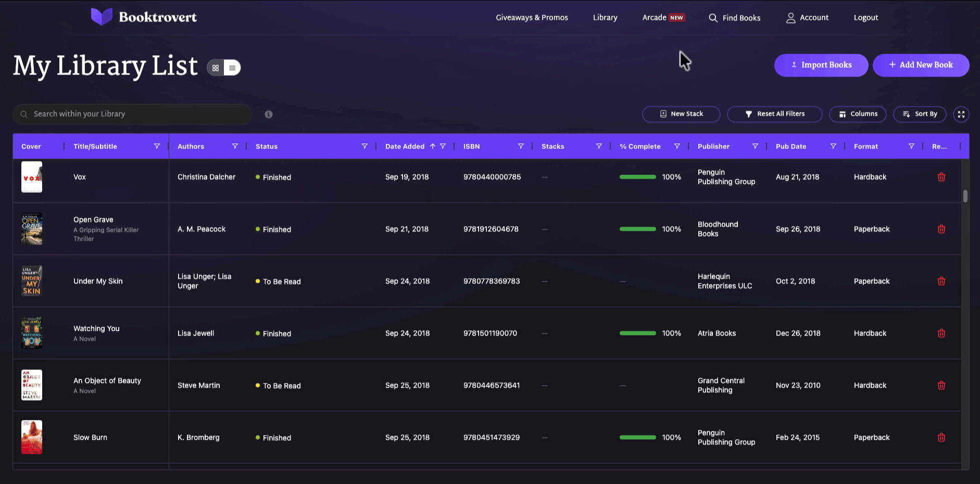Viewport: 980px width, 484px height.
Task: Open Publisher column filter
Action: click(755, 146)
